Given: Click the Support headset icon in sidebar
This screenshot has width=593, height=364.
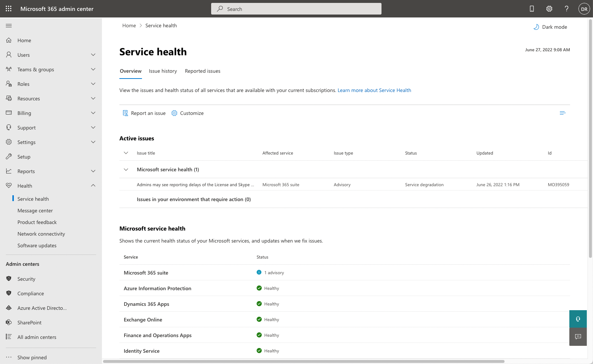Looking at the screenshot, I should (9, 127).
